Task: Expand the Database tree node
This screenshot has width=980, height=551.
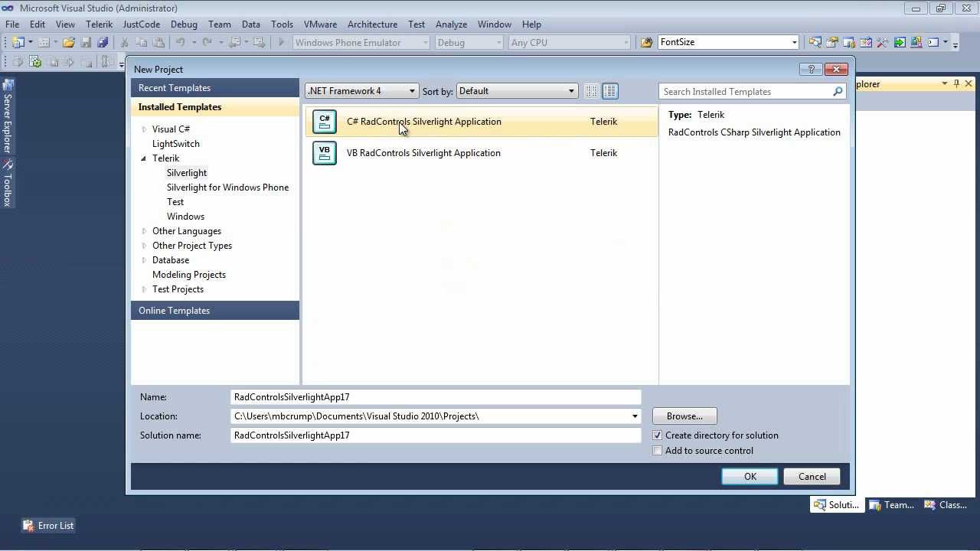Action: click(144, 260)
